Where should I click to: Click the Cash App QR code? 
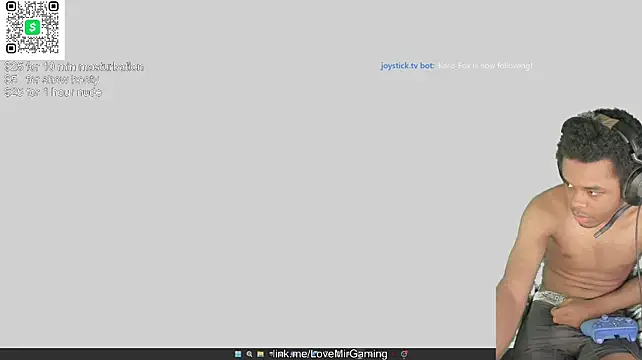[x=32, y=27]
